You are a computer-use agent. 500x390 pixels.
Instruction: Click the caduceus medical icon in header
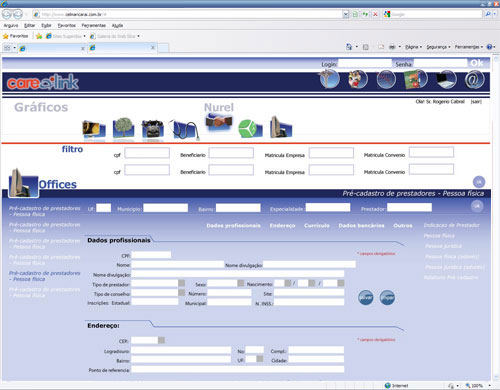coord(329,80)
